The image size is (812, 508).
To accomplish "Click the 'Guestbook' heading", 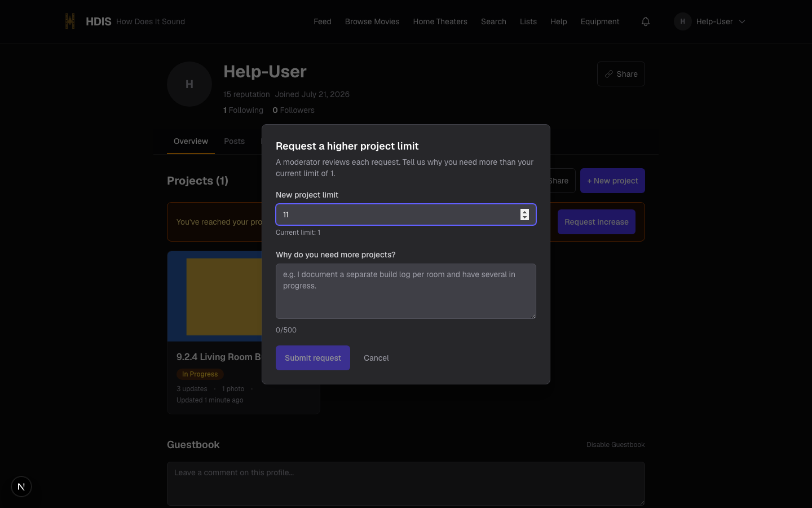I will pyautogui.click(x=193, y=445).
